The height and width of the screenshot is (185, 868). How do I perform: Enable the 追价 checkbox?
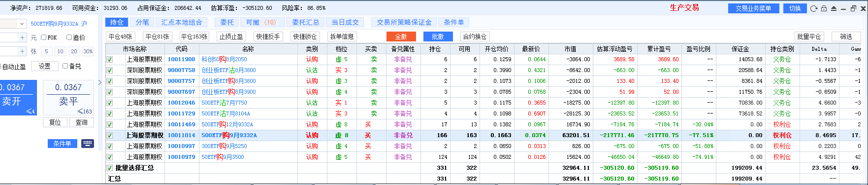pyautogui.click(x=69, y=37)
